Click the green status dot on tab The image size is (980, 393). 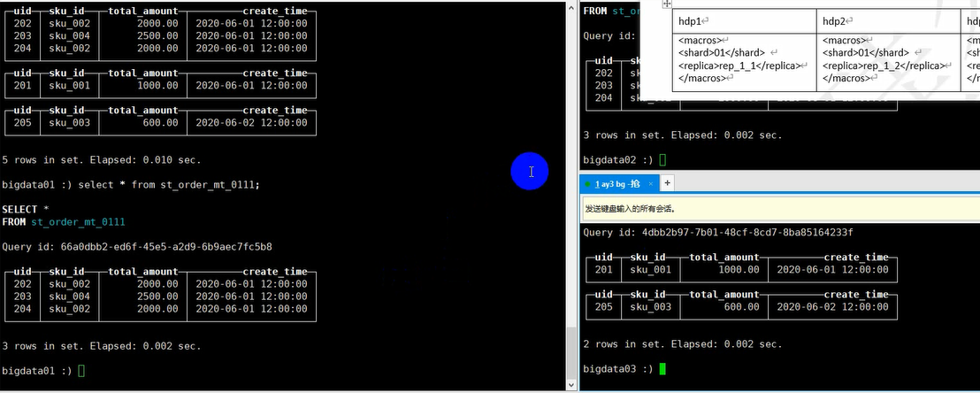587,184
